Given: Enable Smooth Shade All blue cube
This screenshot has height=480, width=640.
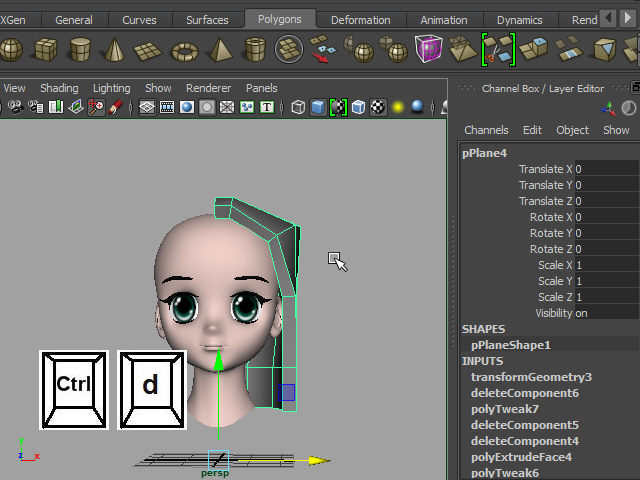Looking at the screenshot, I should 318,107.
